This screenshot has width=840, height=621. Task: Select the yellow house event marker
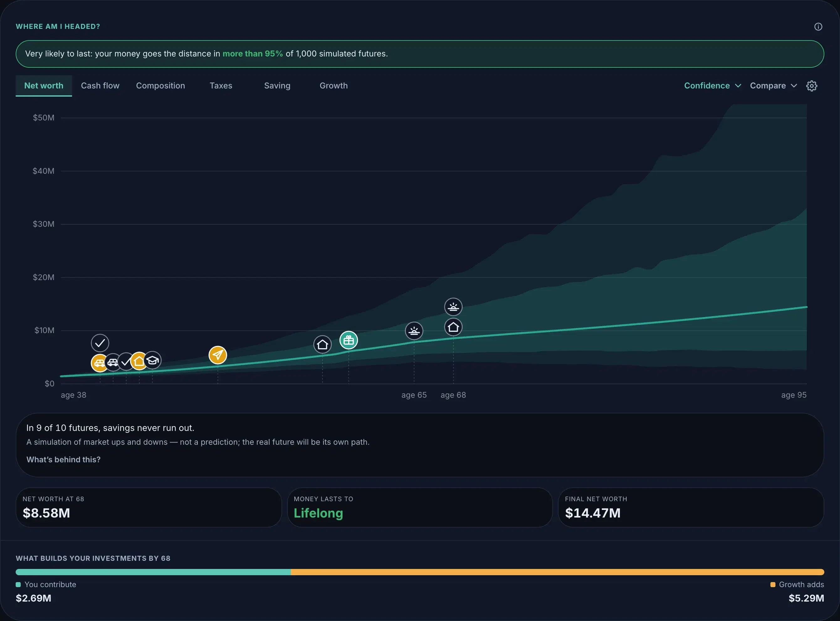pyautogui.click(x=139, y=361)
